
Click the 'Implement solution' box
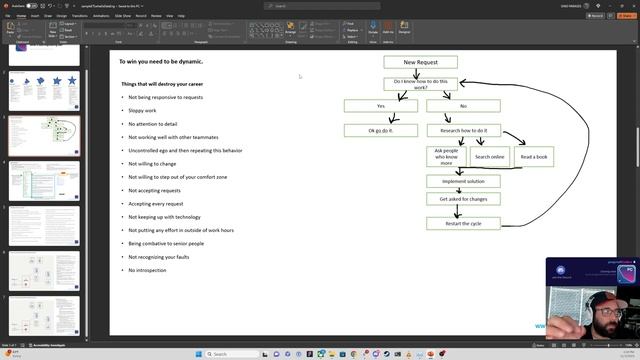(x=463, y=181)
